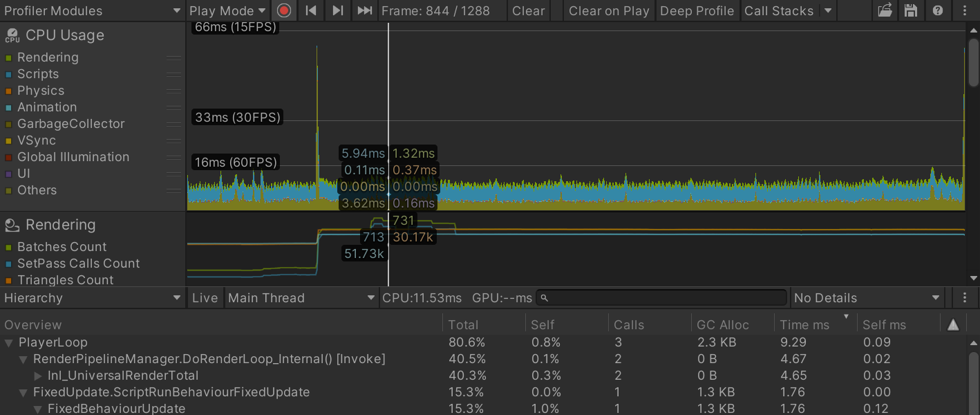This screenshot has height=415, width=980.
Task: Save profiler data with the disk icon
Action: point(911,10)
